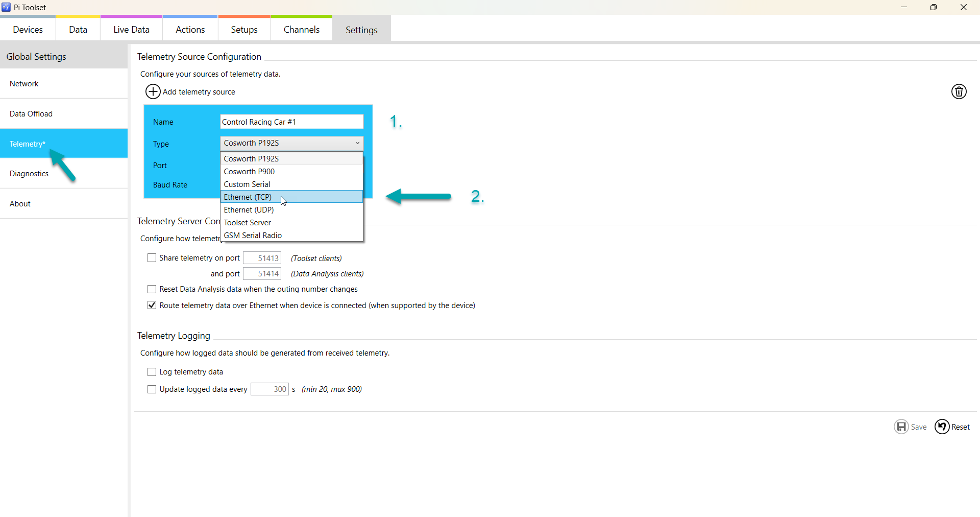Open the Actions tab
Screen dimensions: 980x517
coord(190,30)
